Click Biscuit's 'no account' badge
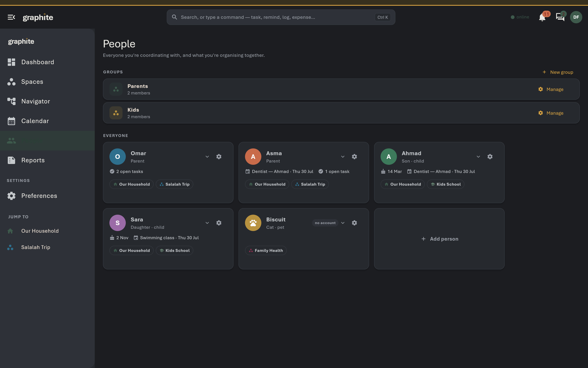 325,223
